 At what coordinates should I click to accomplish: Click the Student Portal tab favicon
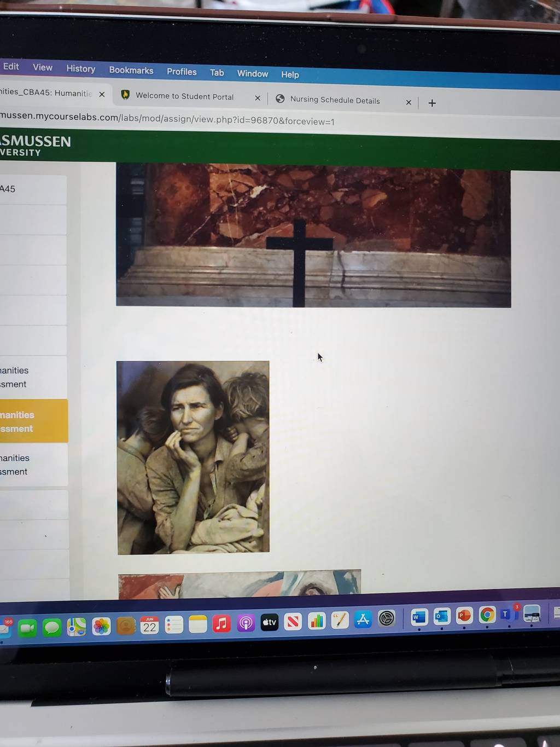coord(125,95)
